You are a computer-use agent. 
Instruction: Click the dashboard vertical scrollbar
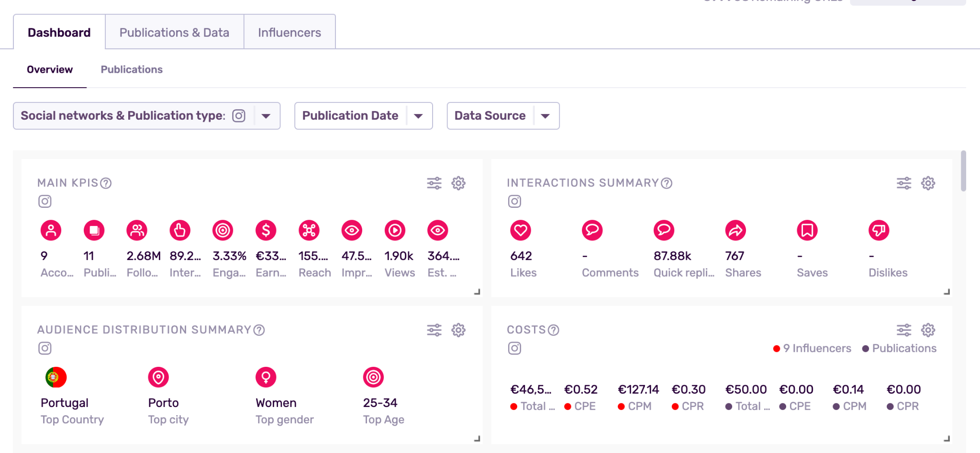[x=963, y=171]
